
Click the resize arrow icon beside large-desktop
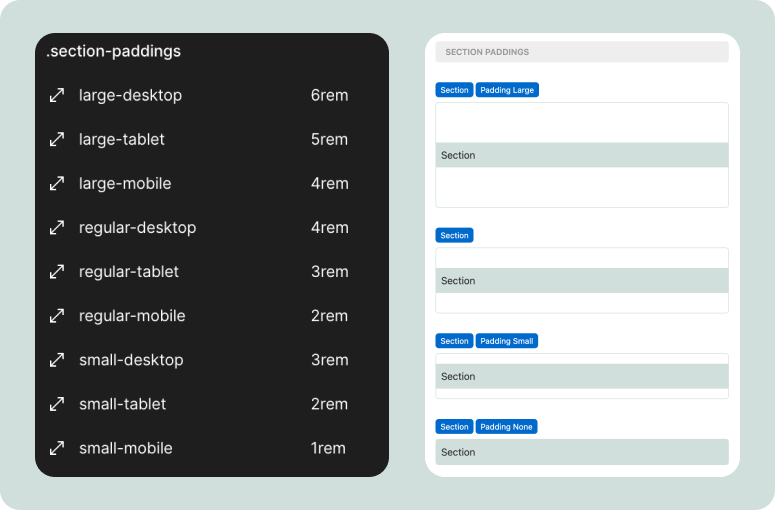[x=57, y=95]
